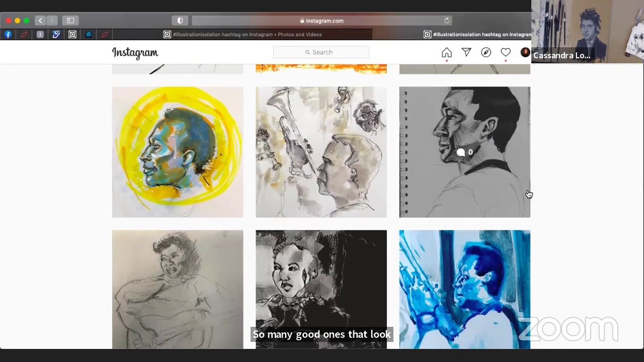Image resolution: width=644 pixels, height=362 pixels.
Task: Open the pinned gray 'I' tab
Action: [40, 35]
